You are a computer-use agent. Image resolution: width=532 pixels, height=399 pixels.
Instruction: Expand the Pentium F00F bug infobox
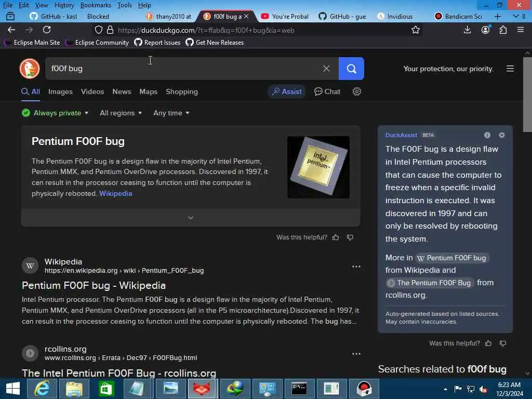[191, 218]
